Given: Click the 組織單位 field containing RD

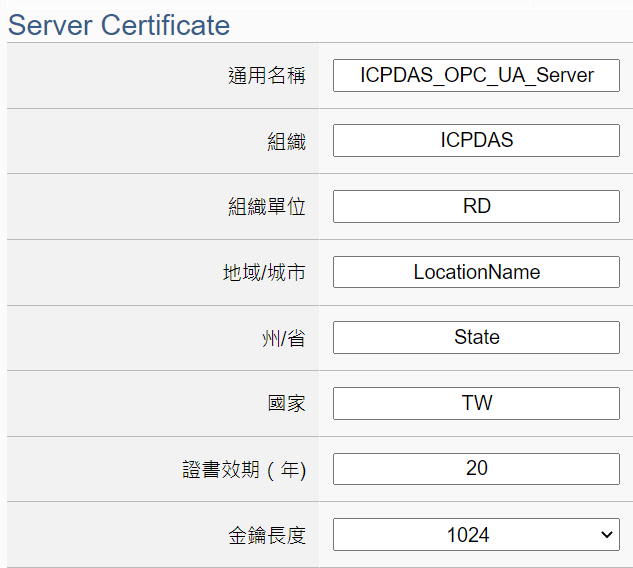Looking at the screenshot, I should [476, 206].
